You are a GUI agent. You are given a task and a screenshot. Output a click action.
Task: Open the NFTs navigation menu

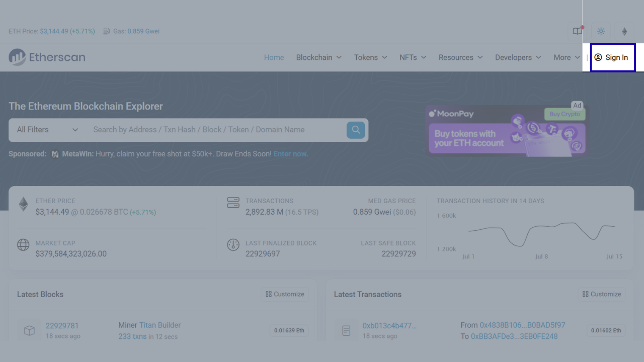(413, 57)
